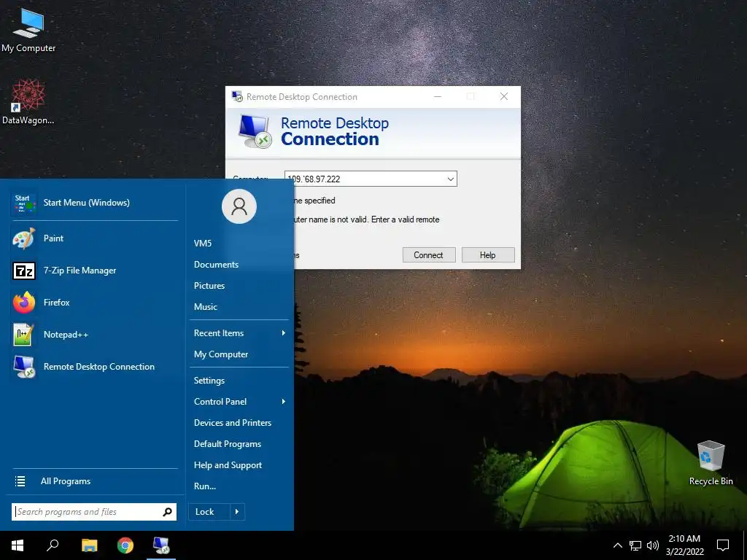Click the Connect button
747x560 pixels.
pos(429,255)
